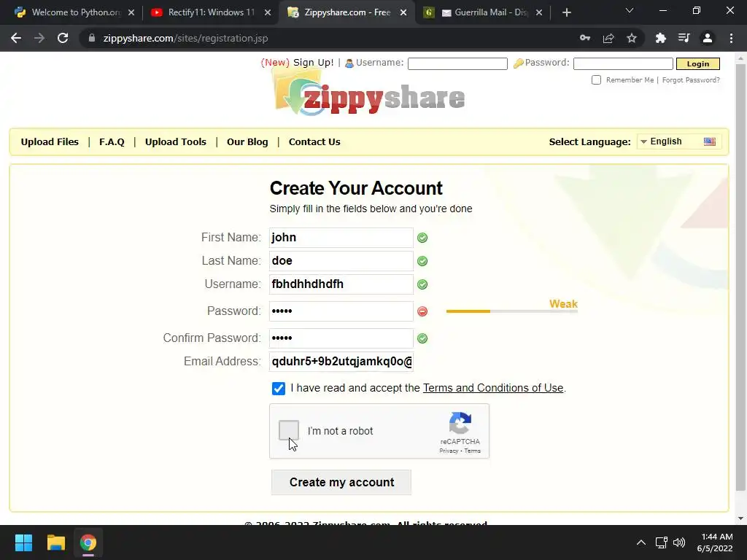Open the Chrome profile avatar menu
The image size is (747, 560).
(708, 38)
